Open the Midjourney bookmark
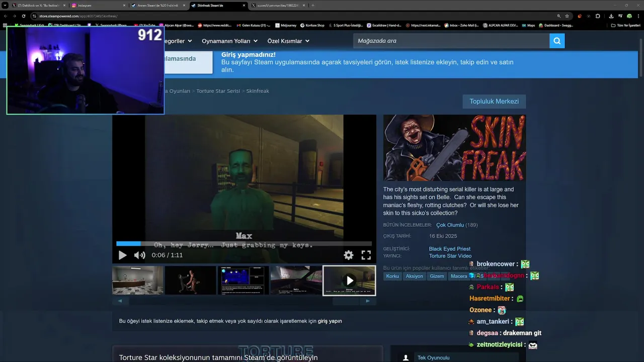Viewport: 644px width, 362px height. 286,25
